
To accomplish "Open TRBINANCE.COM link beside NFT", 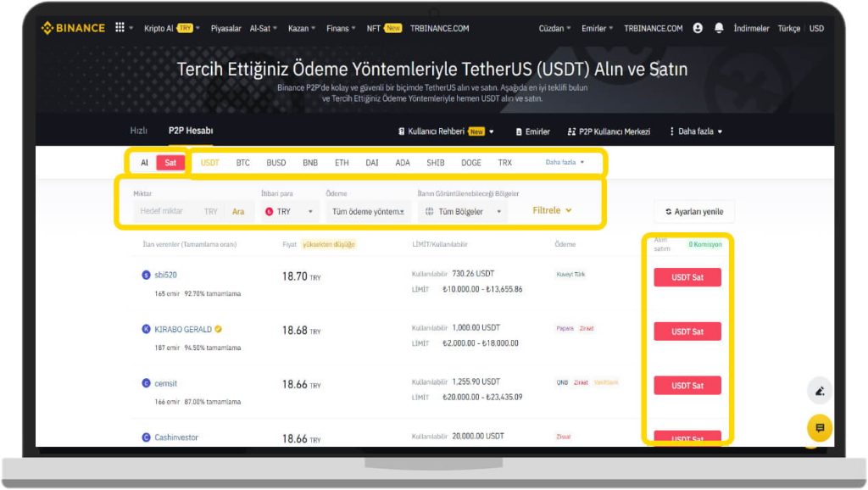I will click(x=440, y=28).
